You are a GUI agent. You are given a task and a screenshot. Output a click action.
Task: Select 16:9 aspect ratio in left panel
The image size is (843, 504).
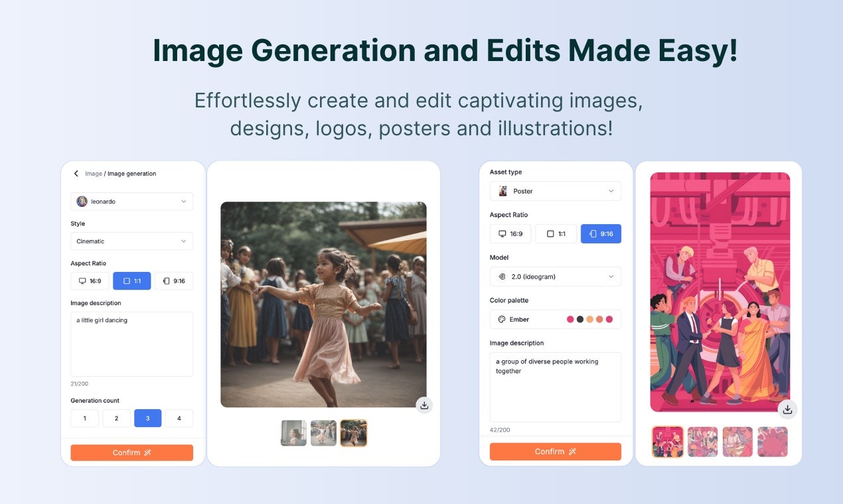tap(90, 281)
